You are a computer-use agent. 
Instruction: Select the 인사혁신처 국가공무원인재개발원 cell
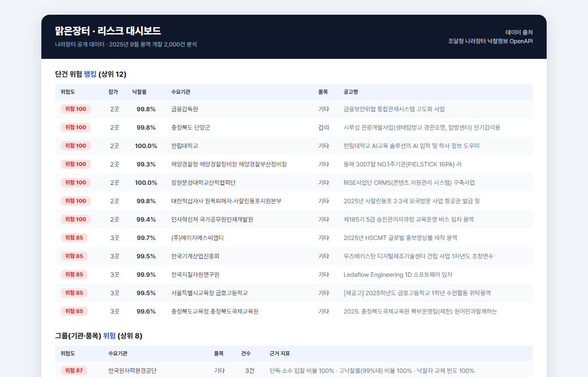point(212,219)
